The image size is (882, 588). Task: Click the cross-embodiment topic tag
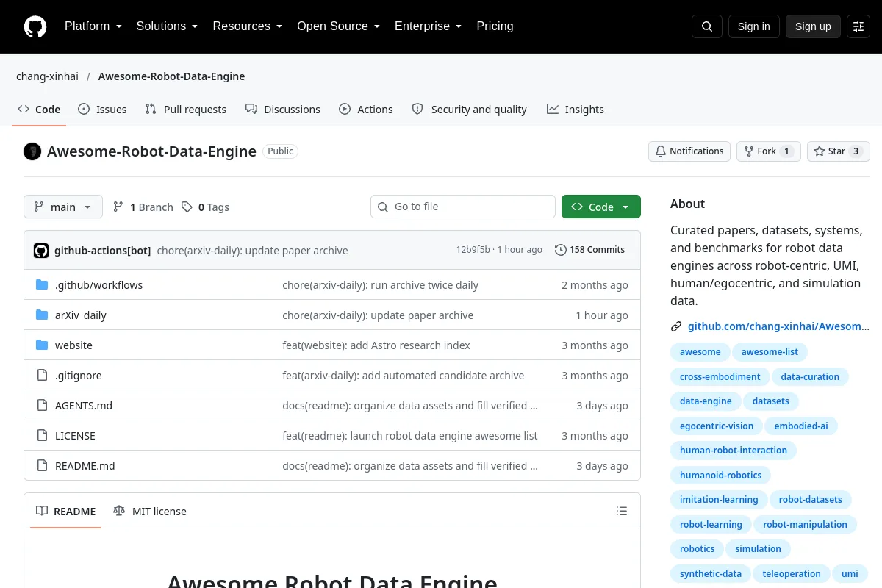click(720, 377)
